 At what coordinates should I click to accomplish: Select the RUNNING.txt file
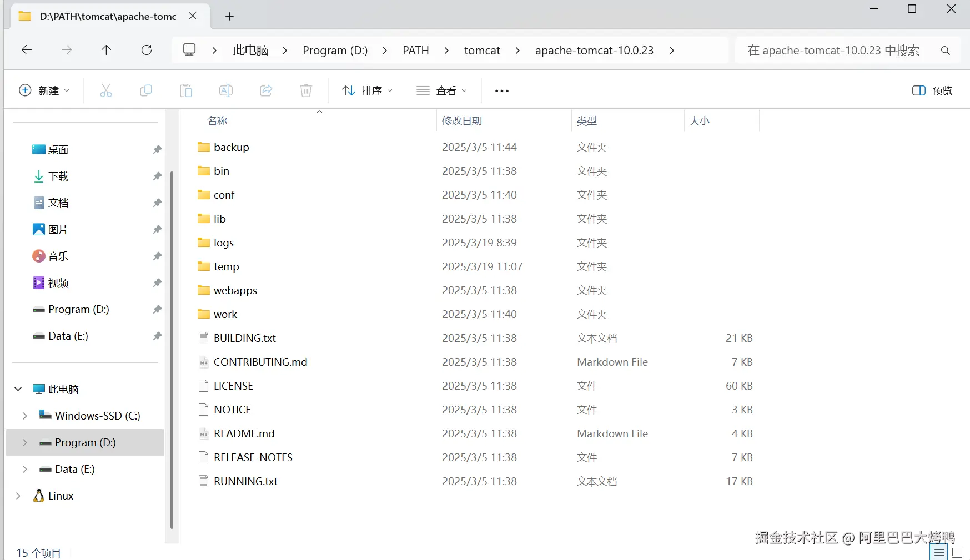click(x=478, y=481)
